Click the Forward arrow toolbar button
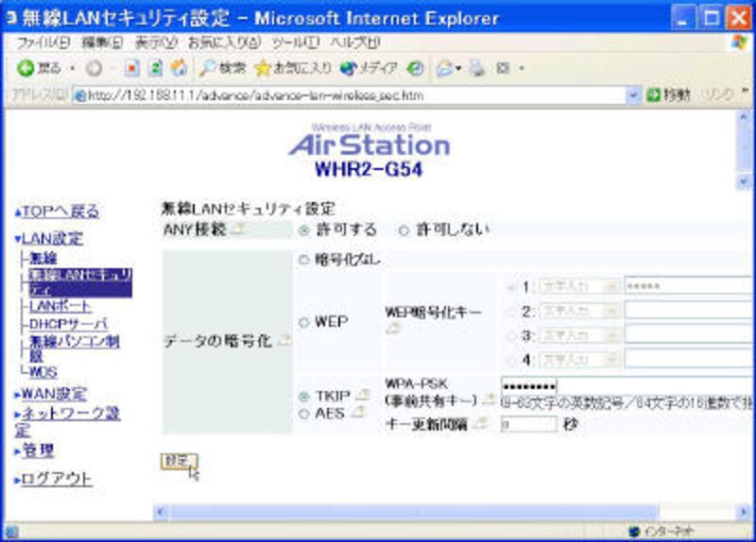 tap(94, 69)
